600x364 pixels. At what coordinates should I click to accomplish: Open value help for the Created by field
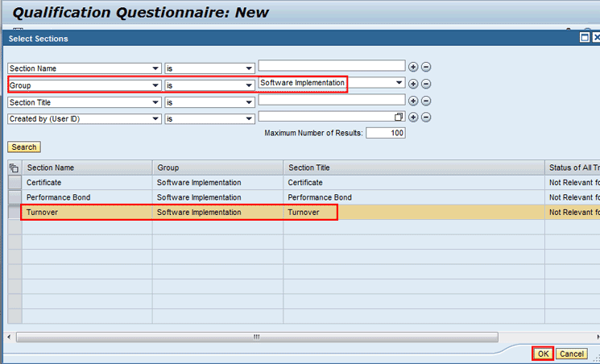tap(399, 118)
